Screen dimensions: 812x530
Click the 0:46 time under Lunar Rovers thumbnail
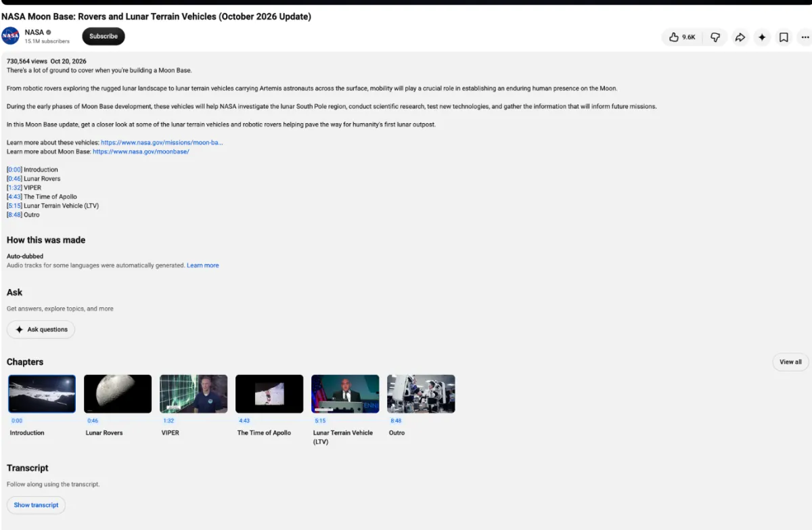[93, 421]
